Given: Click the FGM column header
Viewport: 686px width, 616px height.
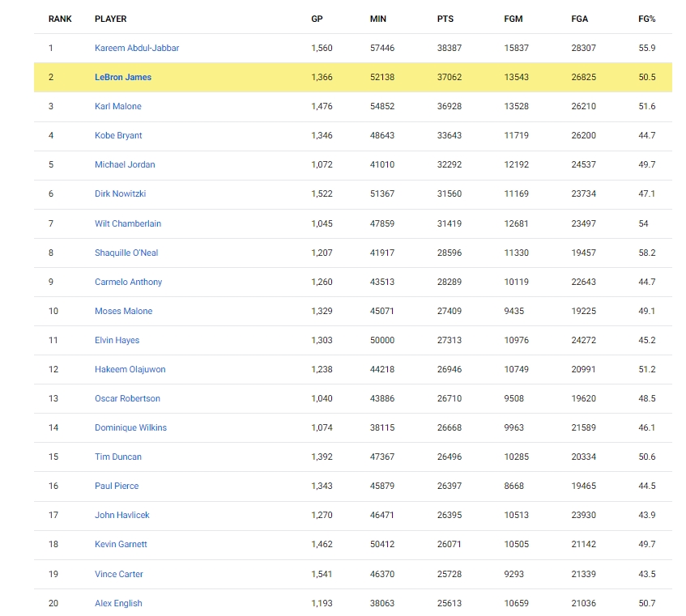Looking at the screenshot, I should 513,19.
